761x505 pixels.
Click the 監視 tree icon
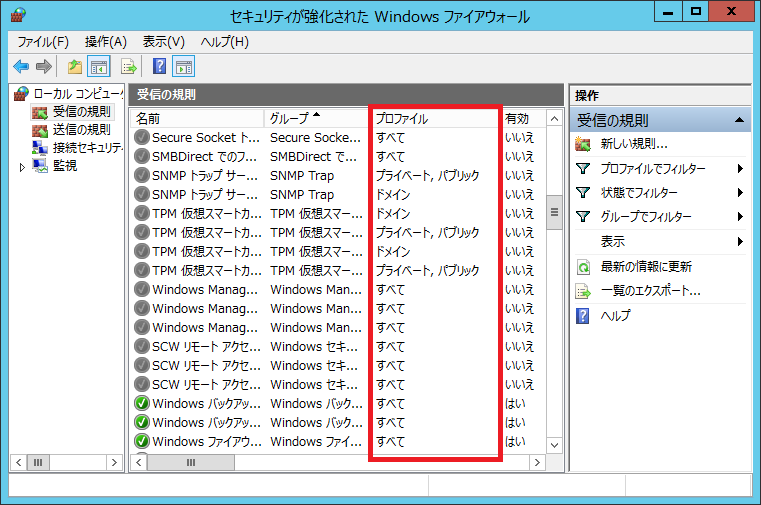point(40,165)
